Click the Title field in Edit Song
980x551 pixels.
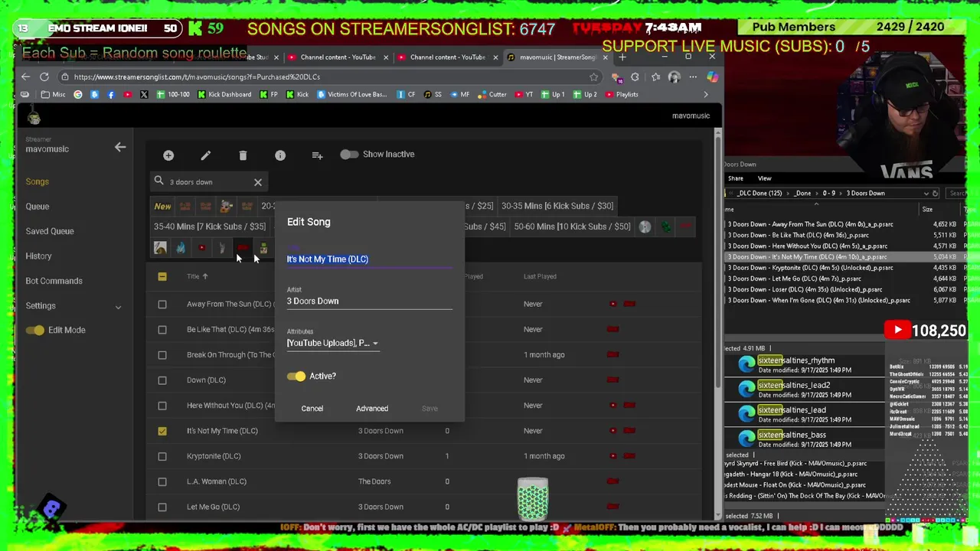(x=370, y=259)
